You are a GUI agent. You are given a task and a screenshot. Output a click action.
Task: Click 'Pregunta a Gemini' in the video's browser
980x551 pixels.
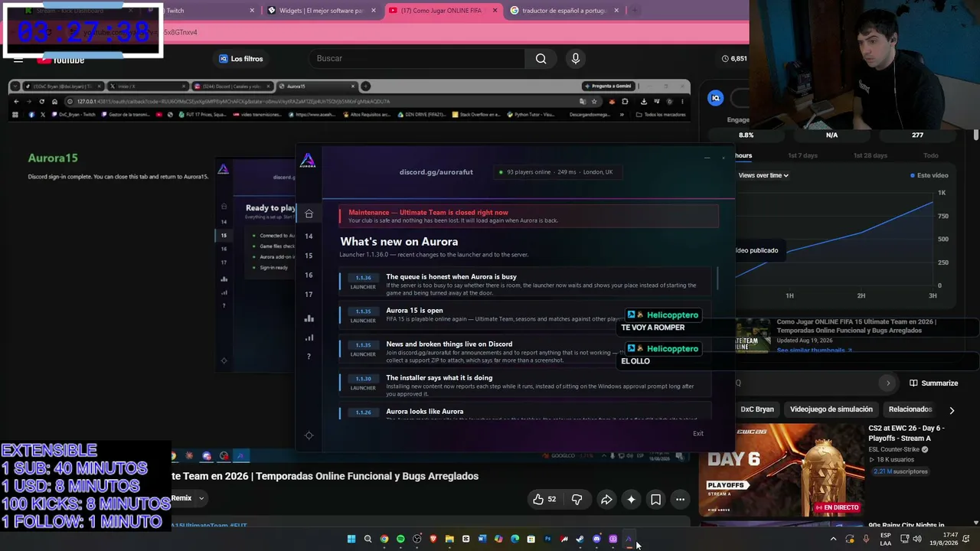[607, 86]
